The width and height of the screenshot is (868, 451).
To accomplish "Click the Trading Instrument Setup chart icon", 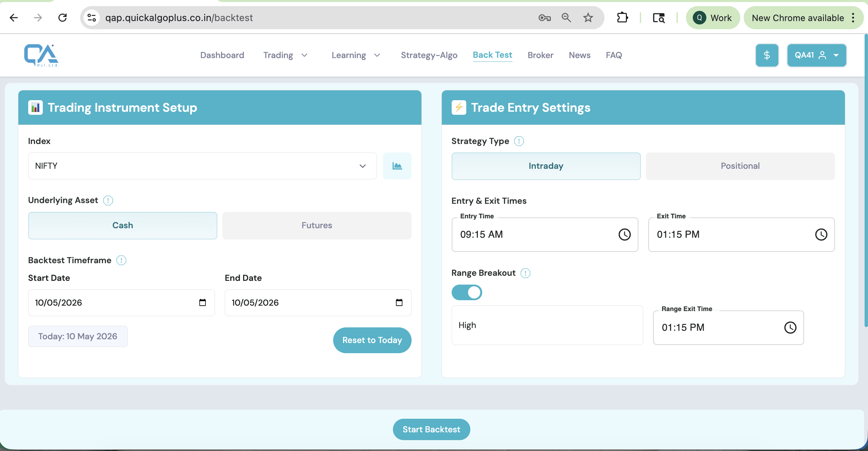I will (x=35, y=108).
